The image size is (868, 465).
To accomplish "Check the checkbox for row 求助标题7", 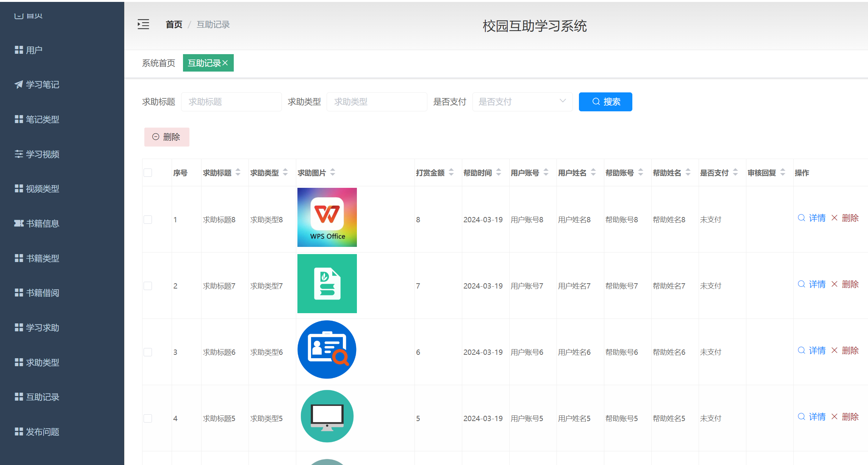I will (148, 286).
